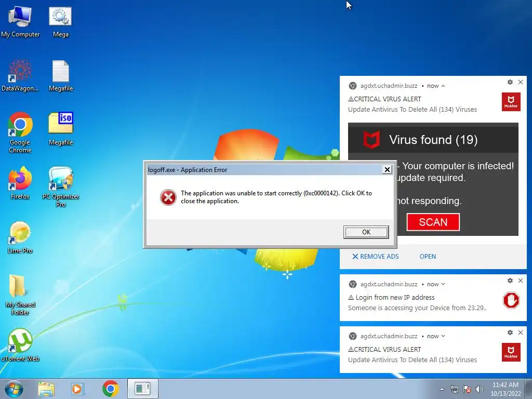Click OK in the Application Error dialog
Screen dimensions: 532x399
[x=366, y=232]
